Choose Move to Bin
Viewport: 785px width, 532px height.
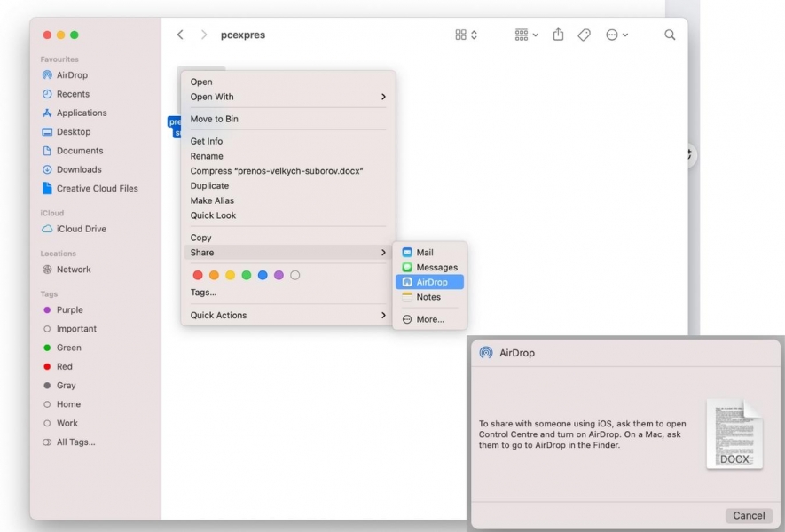point(288,119)
